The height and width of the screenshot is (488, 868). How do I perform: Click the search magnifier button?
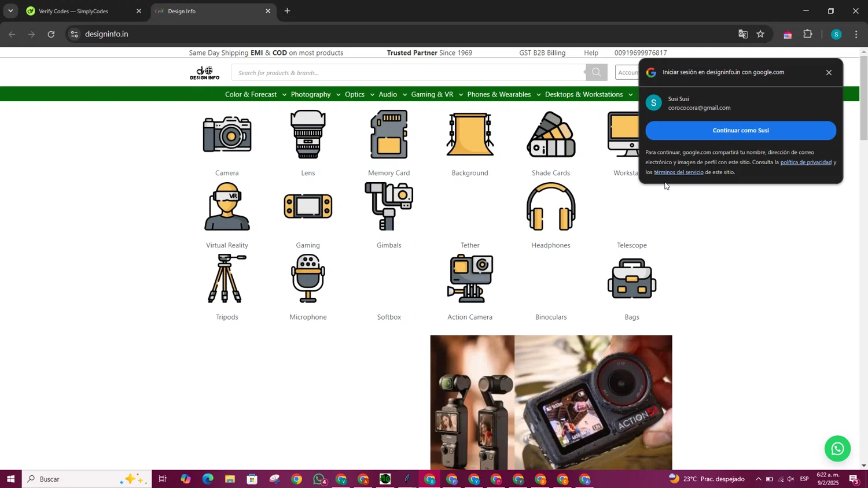click(596, 72)
